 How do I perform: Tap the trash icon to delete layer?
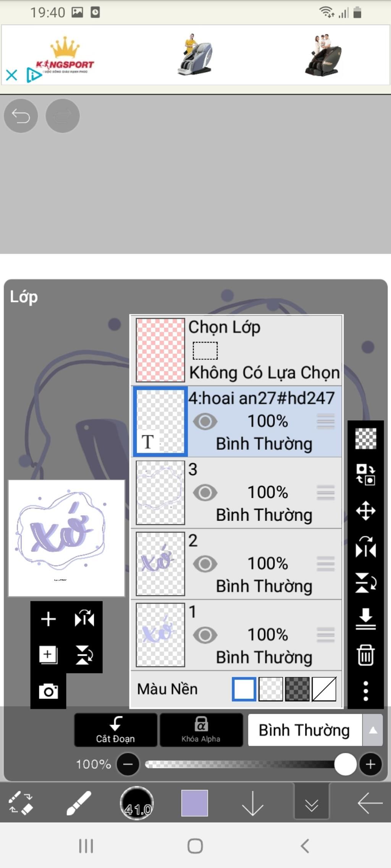(365, 655)
